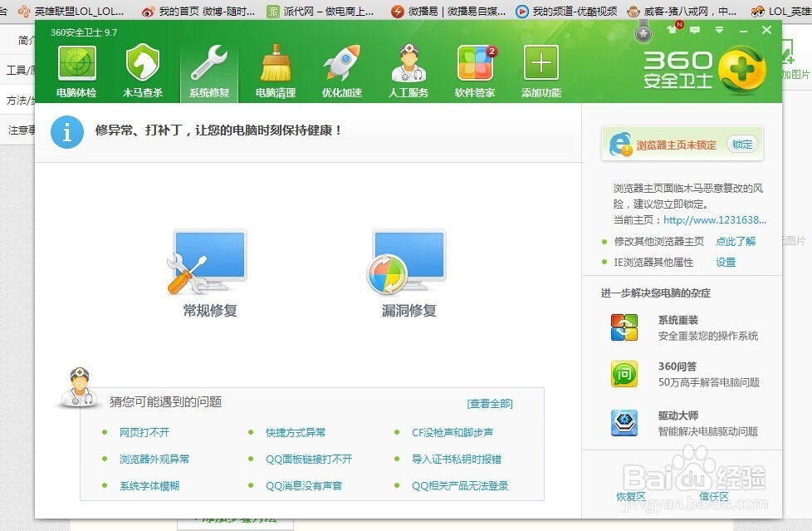Launch 常规修复 monitor with tools icon

(208, 263)
